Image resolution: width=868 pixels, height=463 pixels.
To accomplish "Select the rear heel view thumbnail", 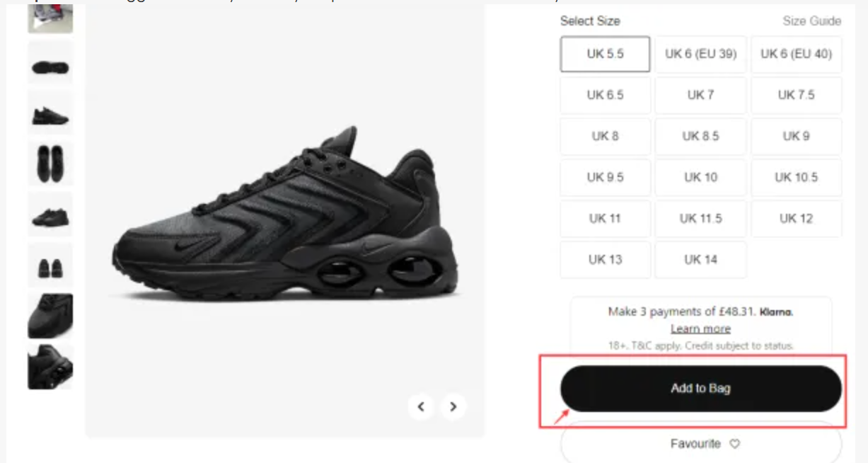I will pos(50,266).
